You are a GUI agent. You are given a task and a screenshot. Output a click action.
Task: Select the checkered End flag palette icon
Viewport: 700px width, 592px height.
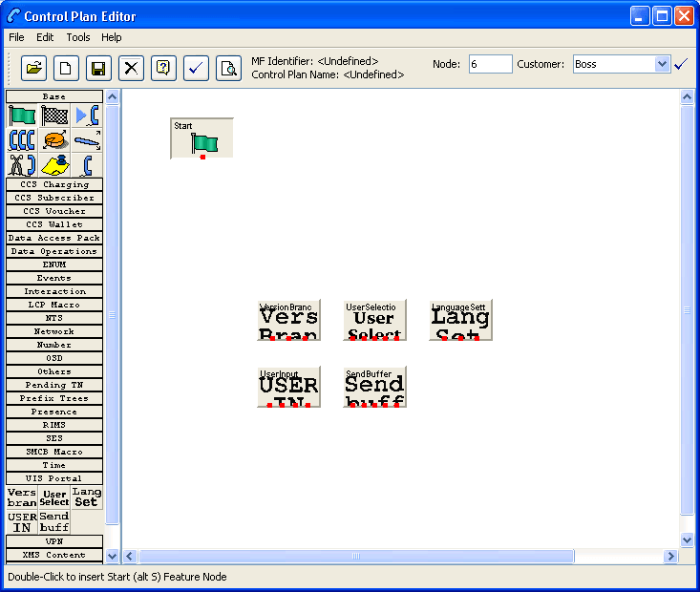pos(54,116)
